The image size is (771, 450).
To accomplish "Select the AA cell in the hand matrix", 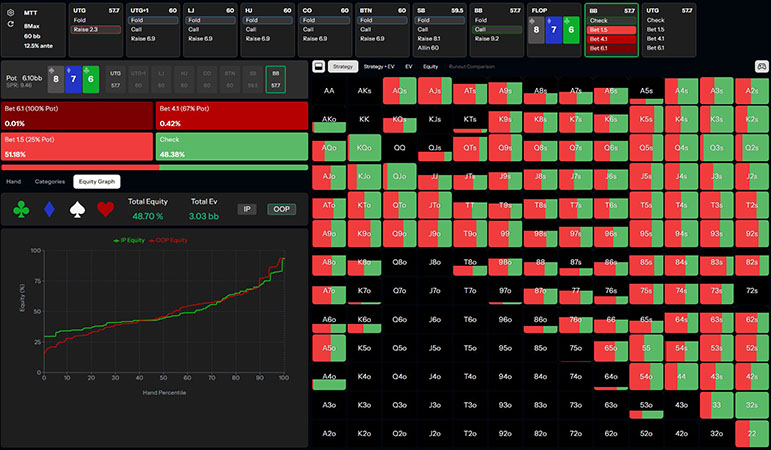I will coord(329,90).
